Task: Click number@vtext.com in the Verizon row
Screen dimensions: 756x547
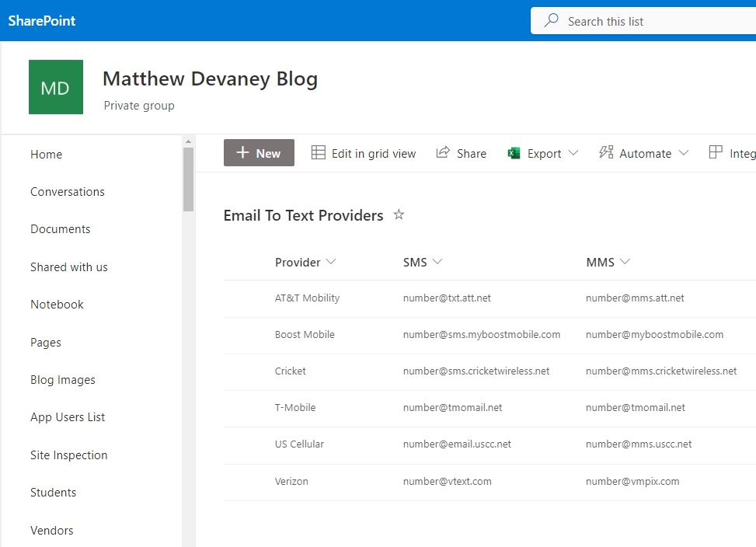Action: pyautogui.click(x=447, y=481)
